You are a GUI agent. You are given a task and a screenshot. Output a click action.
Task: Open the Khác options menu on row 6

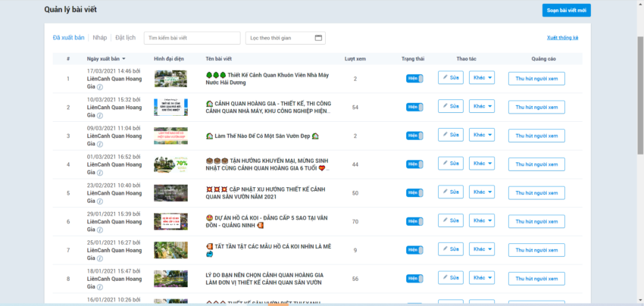(482, 221)
